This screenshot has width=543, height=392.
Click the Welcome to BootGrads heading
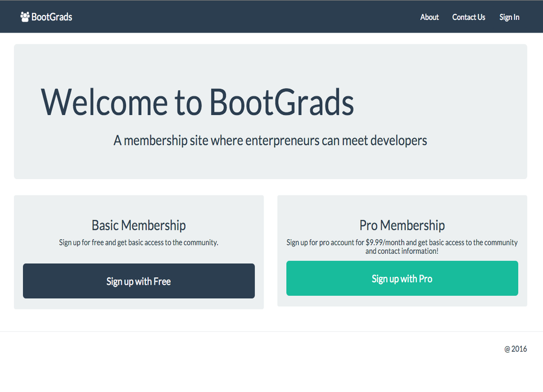[197, 101]
